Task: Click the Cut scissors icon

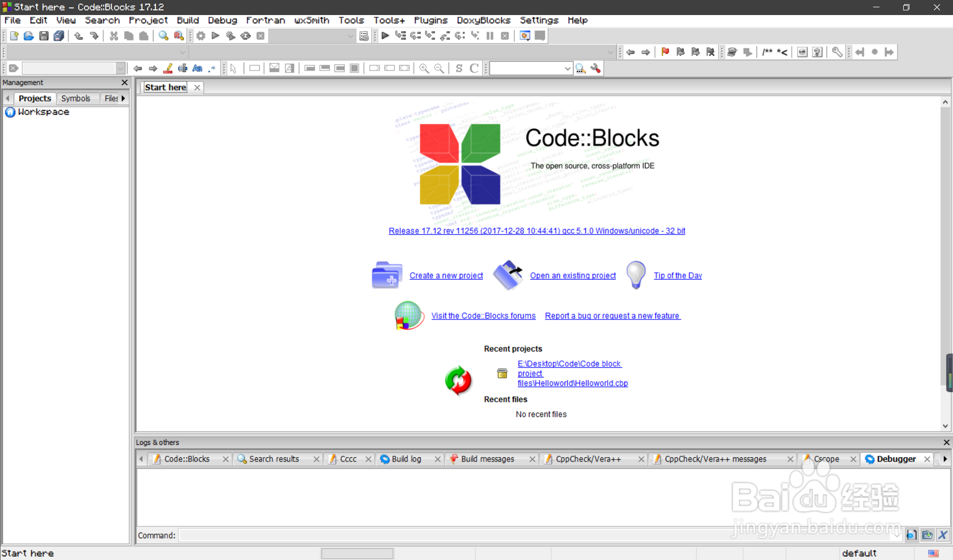Action: tap(114, 36)
